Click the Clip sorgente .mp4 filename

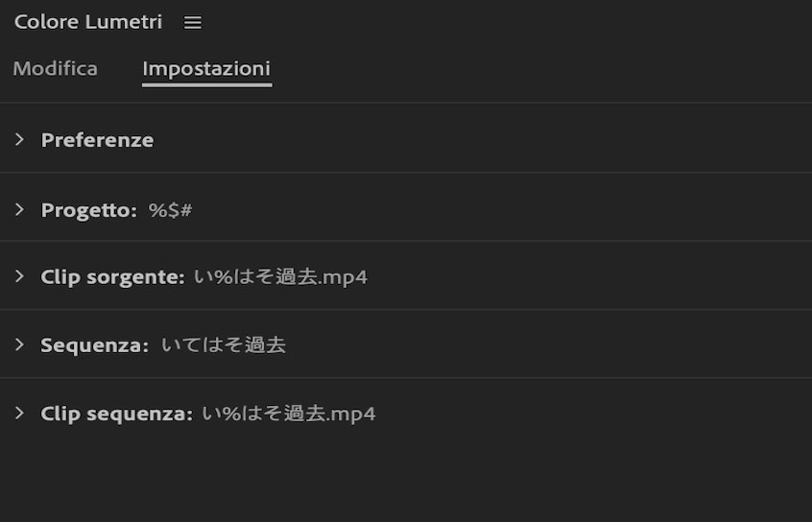click(279, 277)
